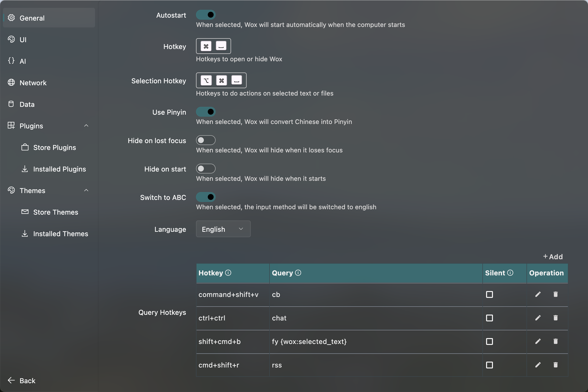This screenshot has width=588, height=392.
Task: Click the Selection Hotkey recorder field
Action: click(221, 81)
